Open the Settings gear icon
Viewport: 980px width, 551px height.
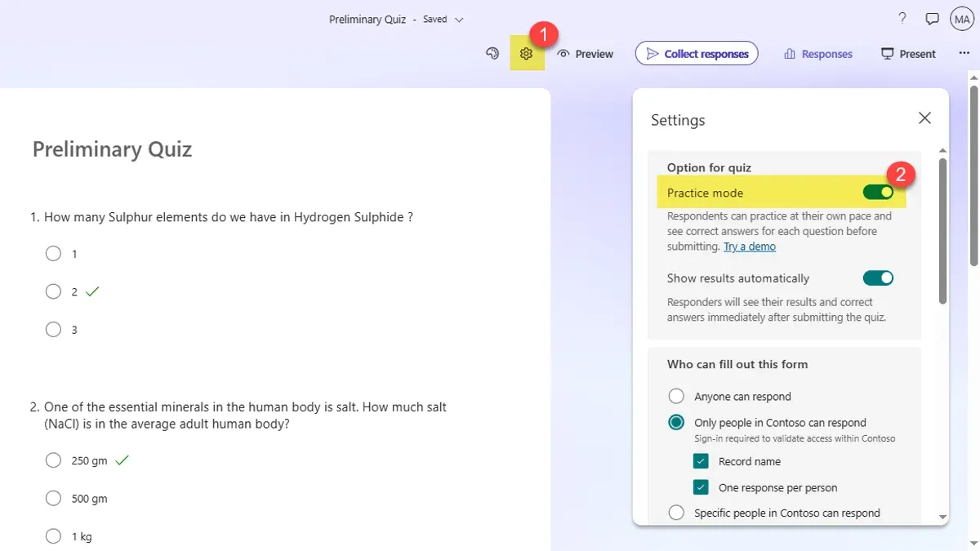coord(526,54)
